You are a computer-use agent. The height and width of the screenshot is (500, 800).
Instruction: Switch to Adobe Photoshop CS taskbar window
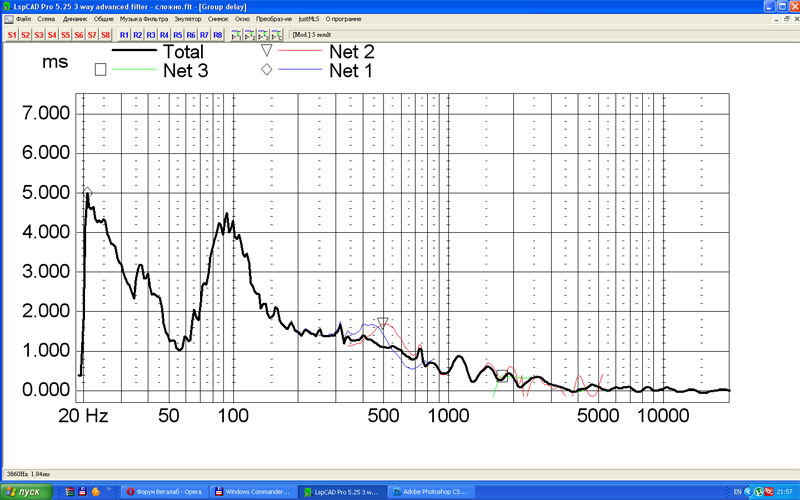(x=431, y=492)
